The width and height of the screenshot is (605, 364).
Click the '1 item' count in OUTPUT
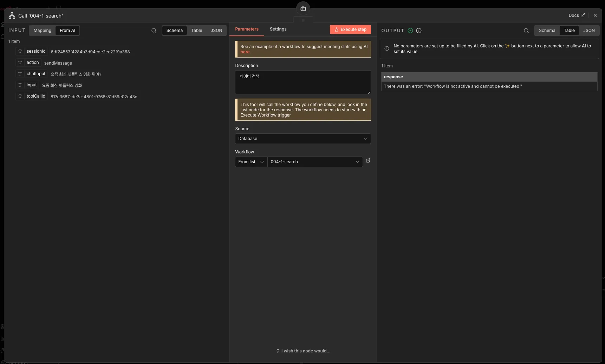(387, 66)
